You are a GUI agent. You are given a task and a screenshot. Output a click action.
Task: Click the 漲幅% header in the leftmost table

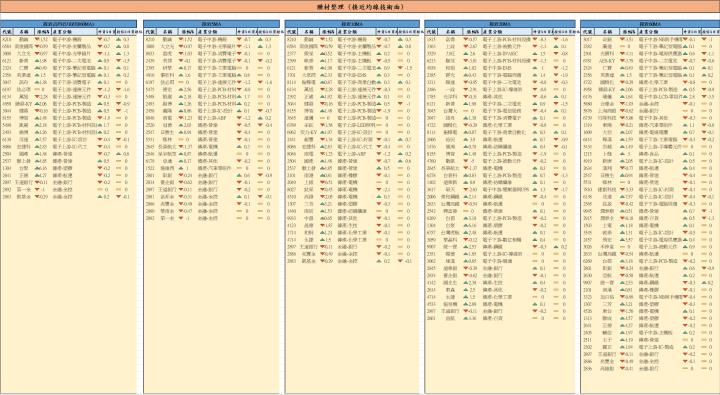coord(43,32)
